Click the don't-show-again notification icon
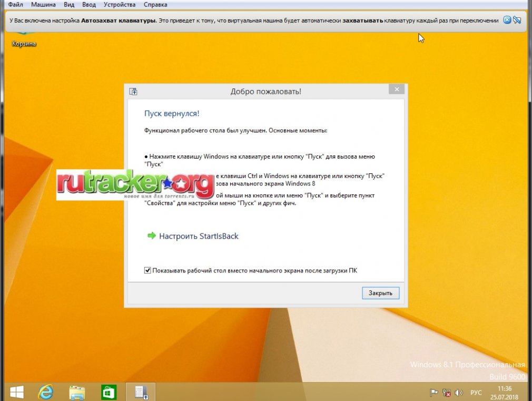Image resolution: width=532 pixels, height=401 pixels. point(517,20)
